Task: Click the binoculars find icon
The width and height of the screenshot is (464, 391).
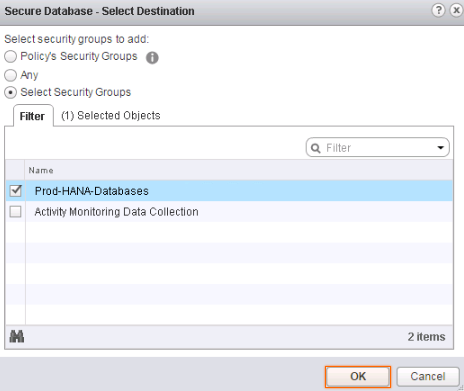Action: [17, 336]
